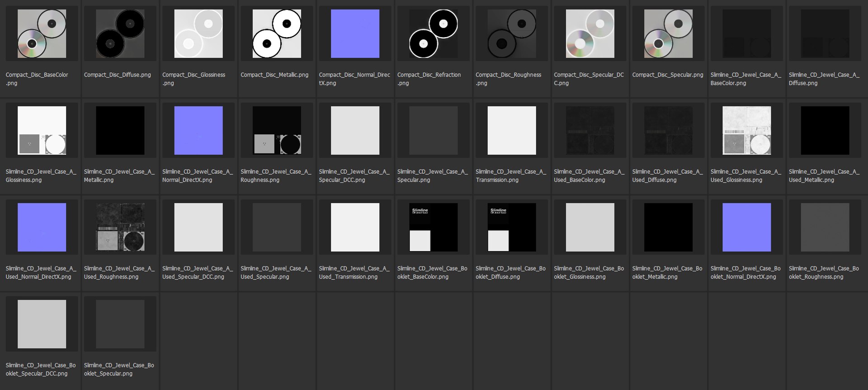This screenshot has height=390, width=868.
Task: Choose Slimline_CD_Jewel_Case_Booklet_Specular_DCC.png thumbnail
Action: (x=42, y=324)
